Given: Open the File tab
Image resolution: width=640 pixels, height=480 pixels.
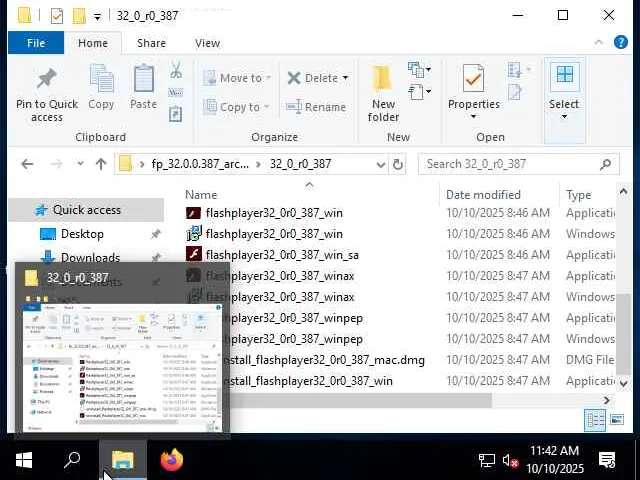Looking at the screenshot, I should pyautogui.click(x=36, y=43).
